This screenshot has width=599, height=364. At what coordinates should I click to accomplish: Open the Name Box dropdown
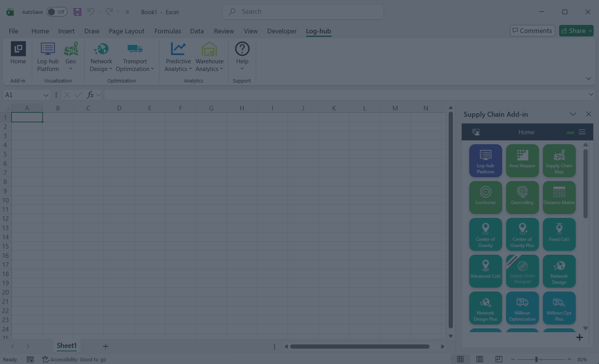[46, 95]
